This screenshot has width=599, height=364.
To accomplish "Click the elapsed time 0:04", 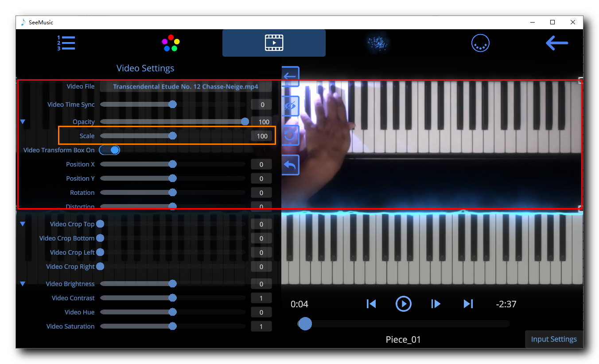I will pyautogui.click(x=299, y=304).
